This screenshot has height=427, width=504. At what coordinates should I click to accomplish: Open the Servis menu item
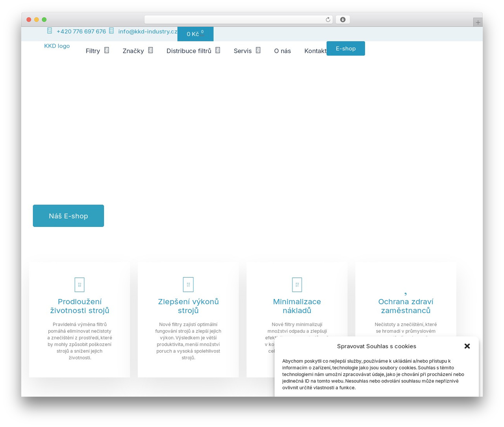(x=243, y=51)
